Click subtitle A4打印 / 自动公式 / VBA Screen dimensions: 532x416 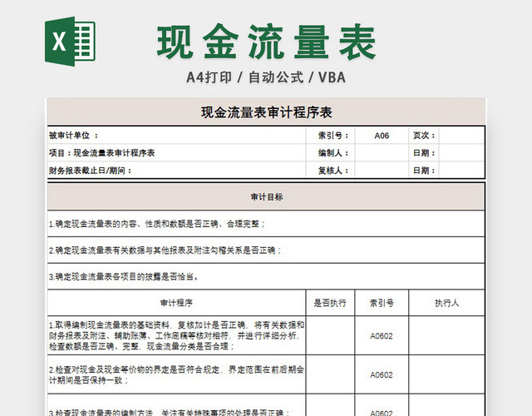point(266,77)
